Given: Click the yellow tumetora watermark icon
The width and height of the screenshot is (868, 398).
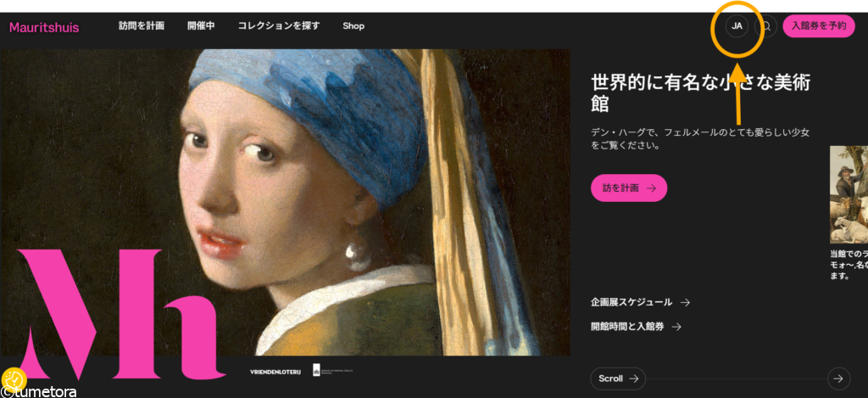Looking at the screenshot, I should (14, 379).
